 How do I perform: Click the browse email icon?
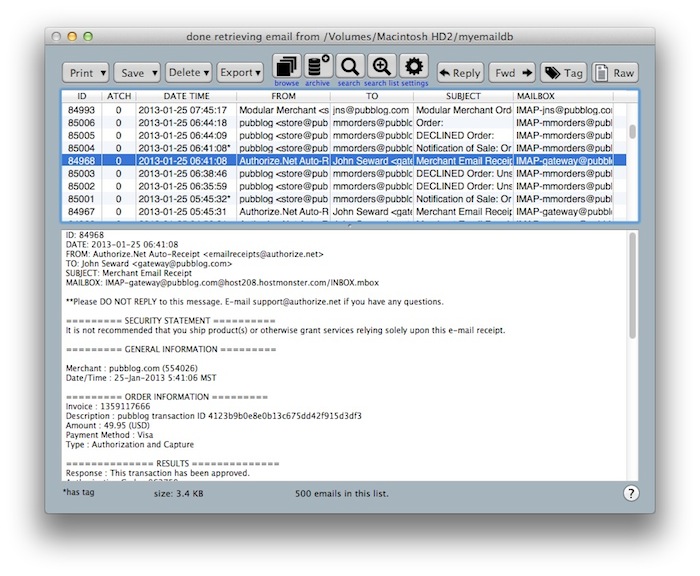click(x=287, y=67)
